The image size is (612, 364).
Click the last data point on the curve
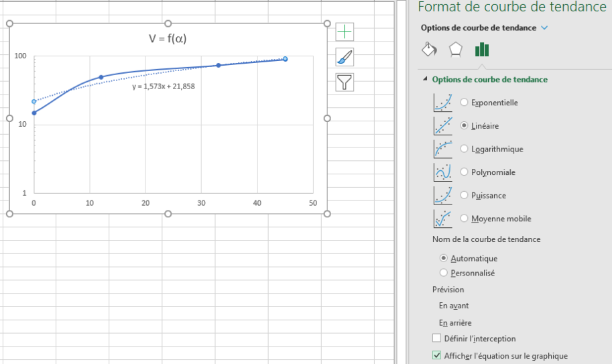(x=286, y=59)
